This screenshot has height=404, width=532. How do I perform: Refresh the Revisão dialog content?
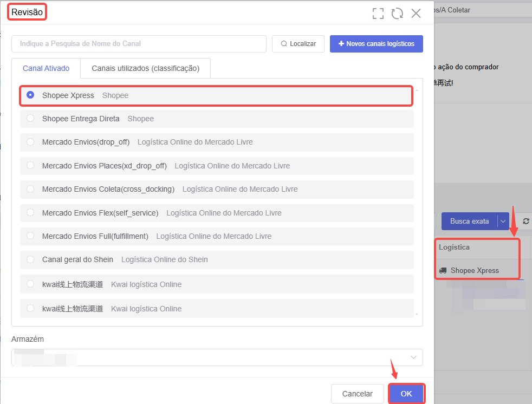[x=397, y=14]
